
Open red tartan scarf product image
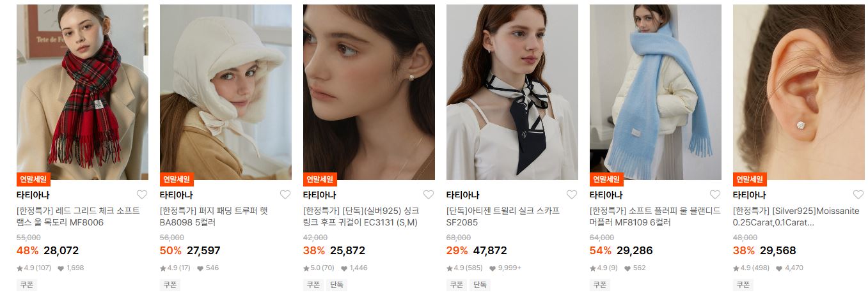(82, 93)
